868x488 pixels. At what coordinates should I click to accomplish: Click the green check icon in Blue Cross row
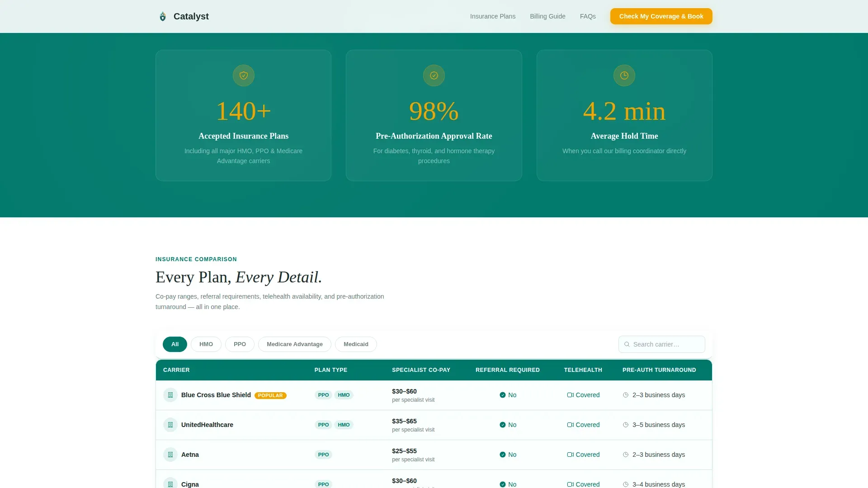pos(503,395)
